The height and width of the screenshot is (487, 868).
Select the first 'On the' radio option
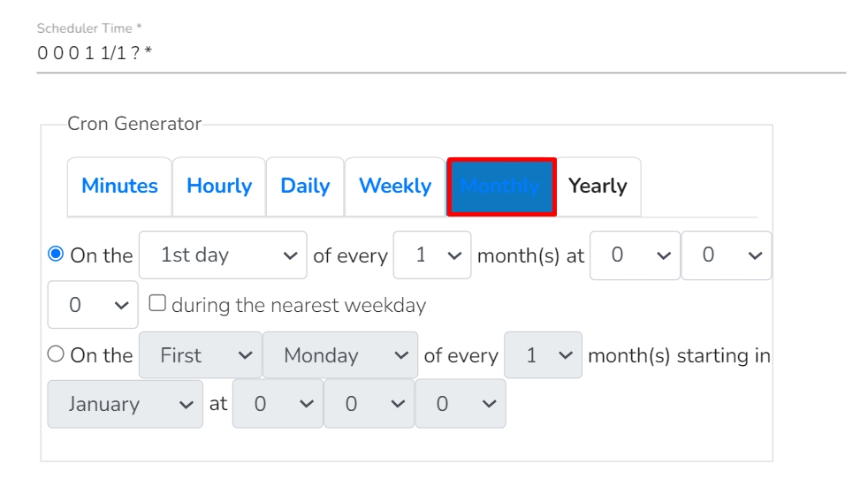click(56, 255)
